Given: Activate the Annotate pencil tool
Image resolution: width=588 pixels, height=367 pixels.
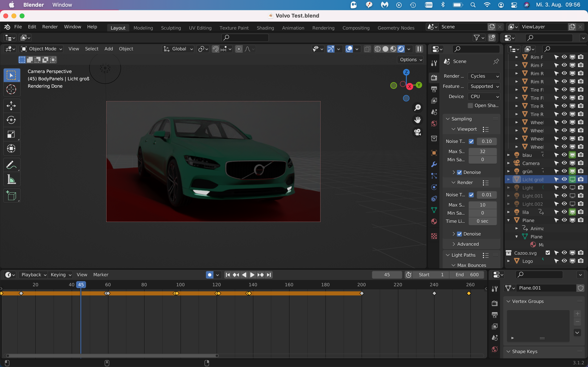Looking at the screenshot, I should (11, 165).
